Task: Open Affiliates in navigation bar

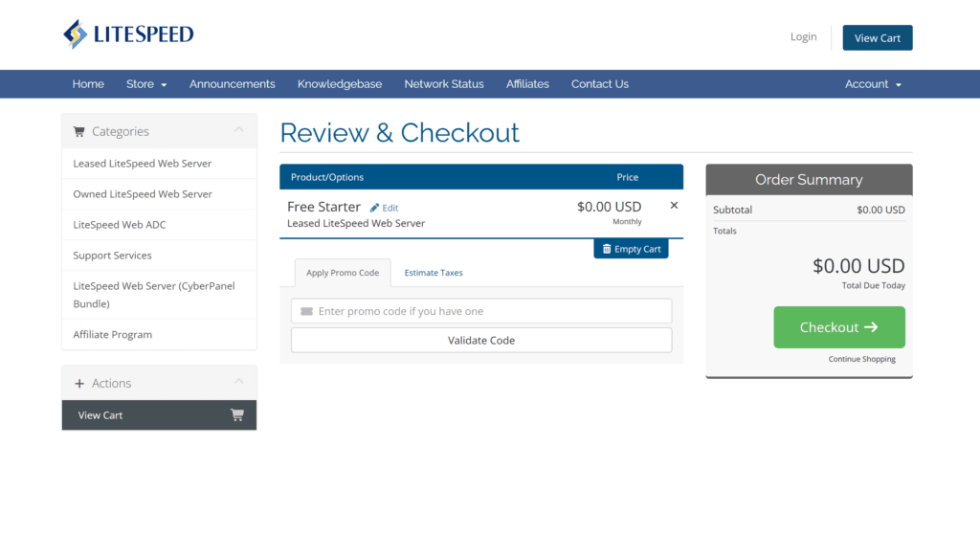Action: [527, 84]
